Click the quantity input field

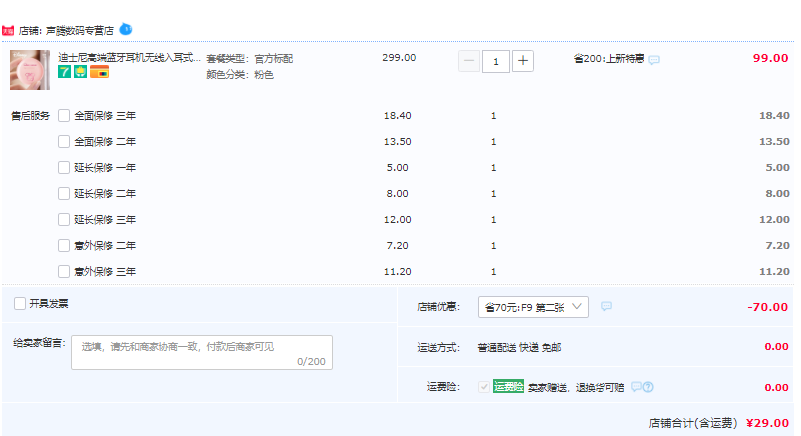[496, 61]
